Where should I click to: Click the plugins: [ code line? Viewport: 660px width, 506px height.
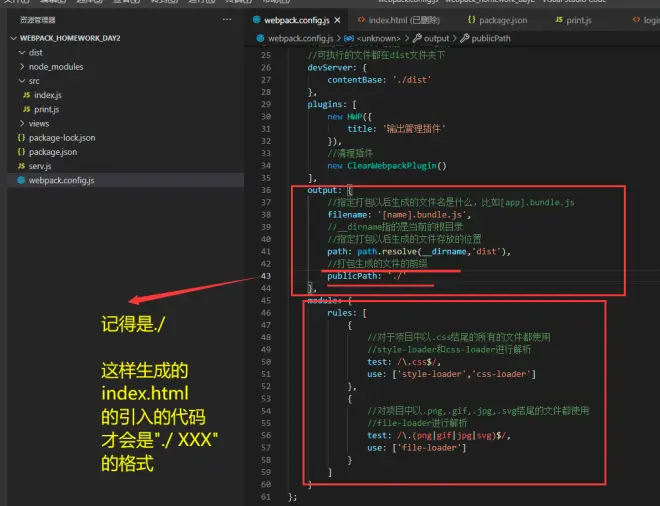(x=332, y=104)
